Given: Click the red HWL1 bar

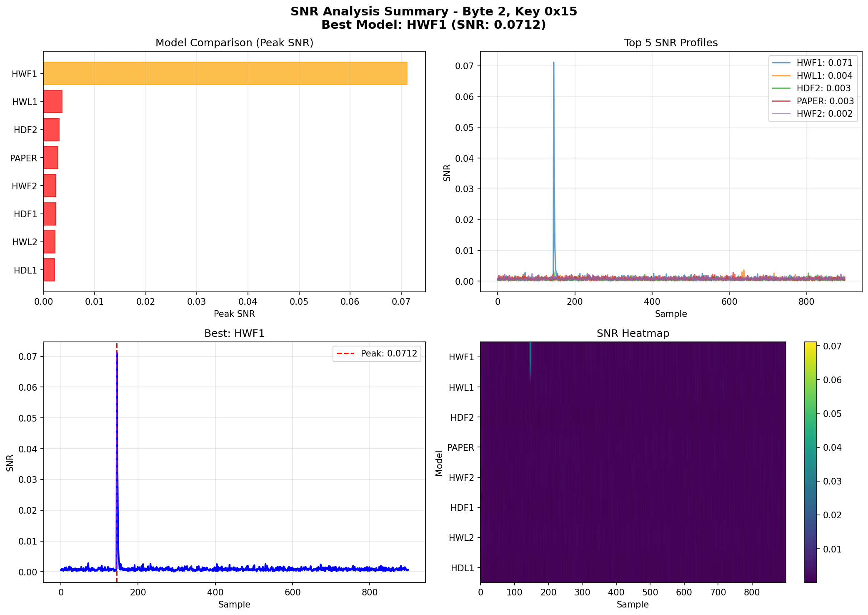Looking at the screenshot, I should pos(53,101).
